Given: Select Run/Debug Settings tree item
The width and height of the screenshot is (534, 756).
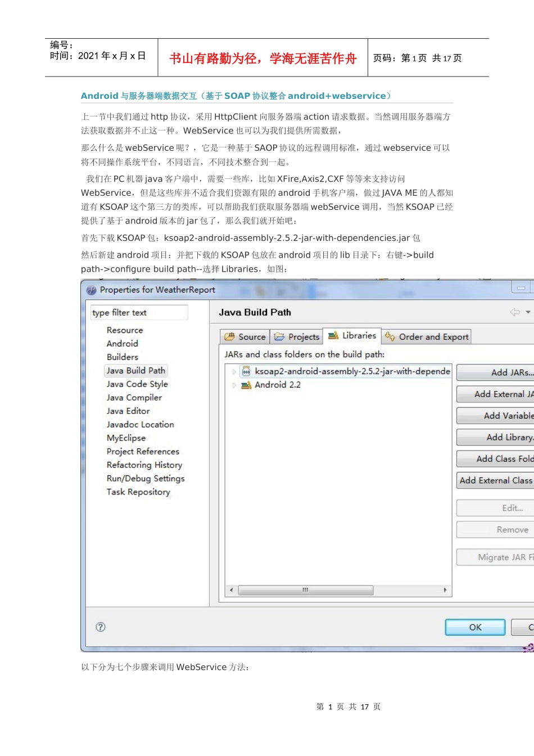Looking at the screenshot, I should click(x=146, y=479).
